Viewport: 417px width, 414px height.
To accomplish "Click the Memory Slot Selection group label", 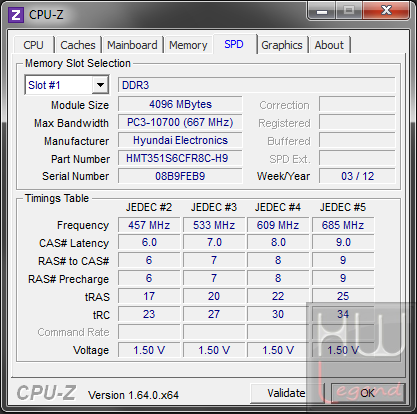I will tap(78, 63).
